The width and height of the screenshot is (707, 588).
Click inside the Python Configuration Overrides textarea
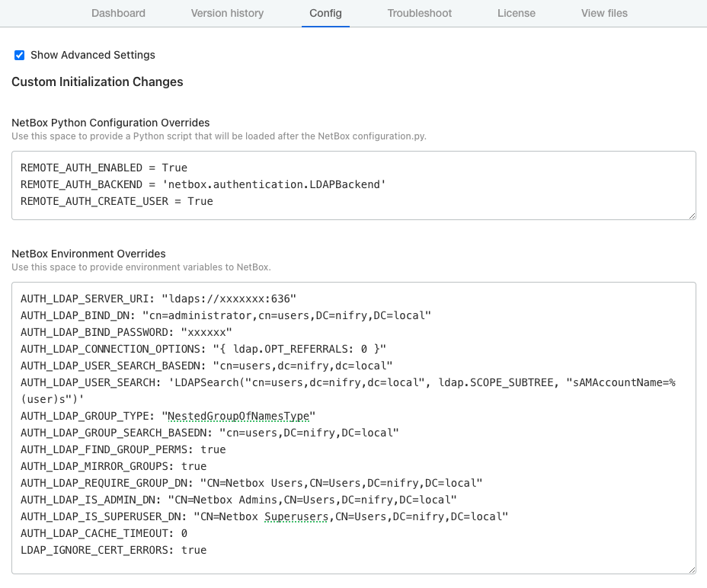coord(353,185)
